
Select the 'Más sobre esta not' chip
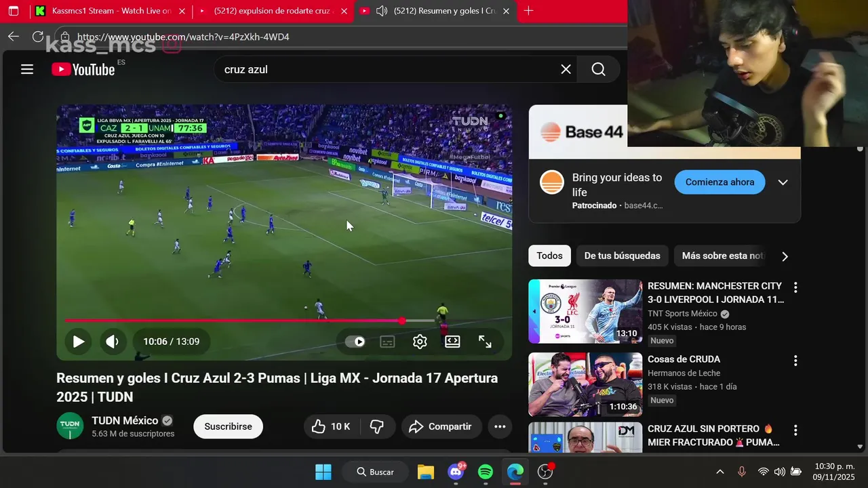(x=722, y=256)
